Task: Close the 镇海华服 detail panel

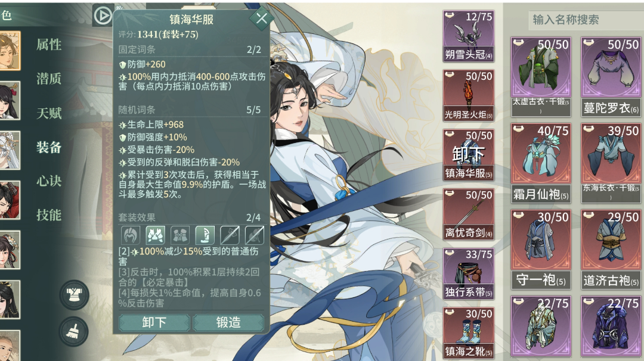Action: click(261, 18)
